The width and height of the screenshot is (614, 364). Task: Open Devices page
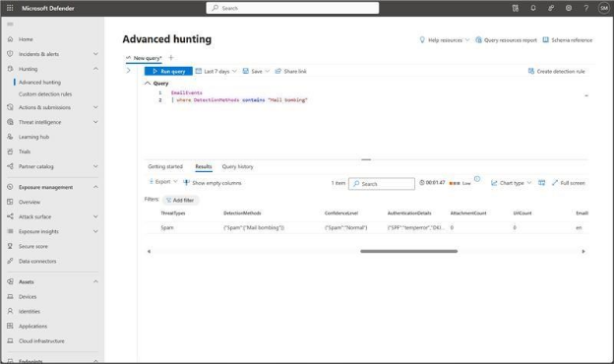click(28, 297)
